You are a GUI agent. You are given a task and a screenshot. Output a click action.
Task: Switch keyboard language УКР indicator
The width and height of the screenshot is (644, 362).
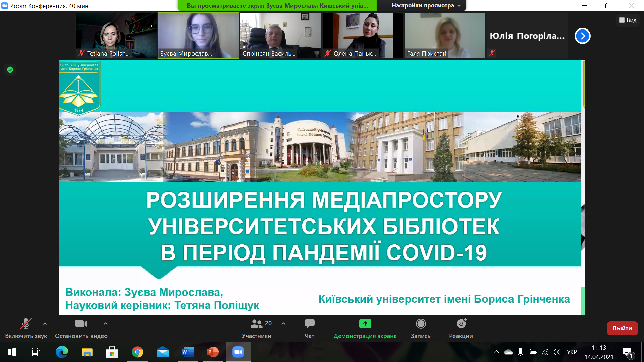point(572,352)
